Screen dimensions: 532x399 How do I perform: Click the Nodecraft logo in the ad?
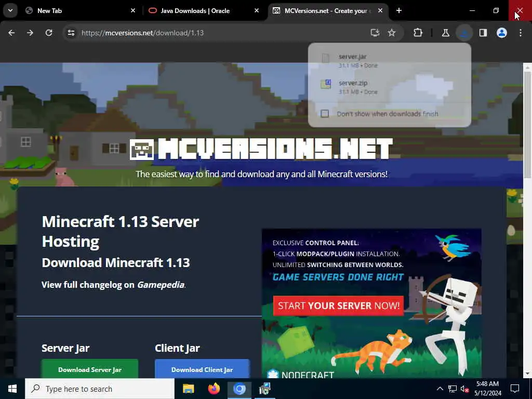coord(301,374)
